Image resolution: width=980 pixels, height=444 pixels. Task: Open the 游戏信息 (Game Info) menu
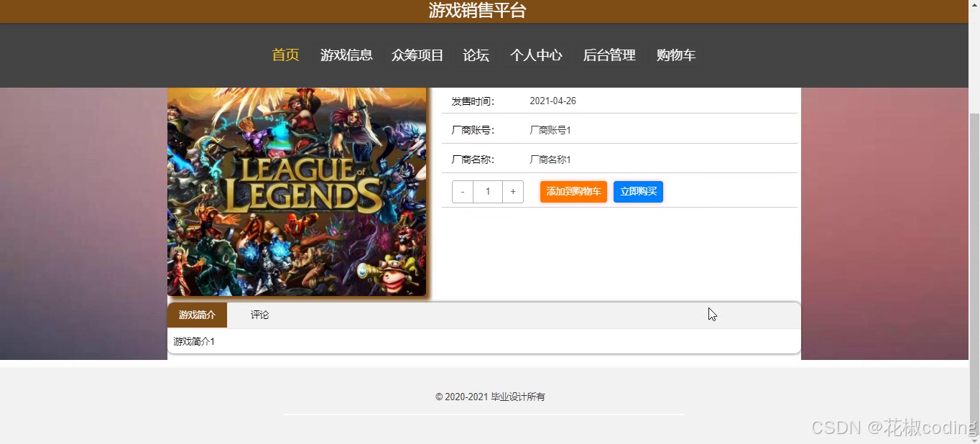[347, 55]
